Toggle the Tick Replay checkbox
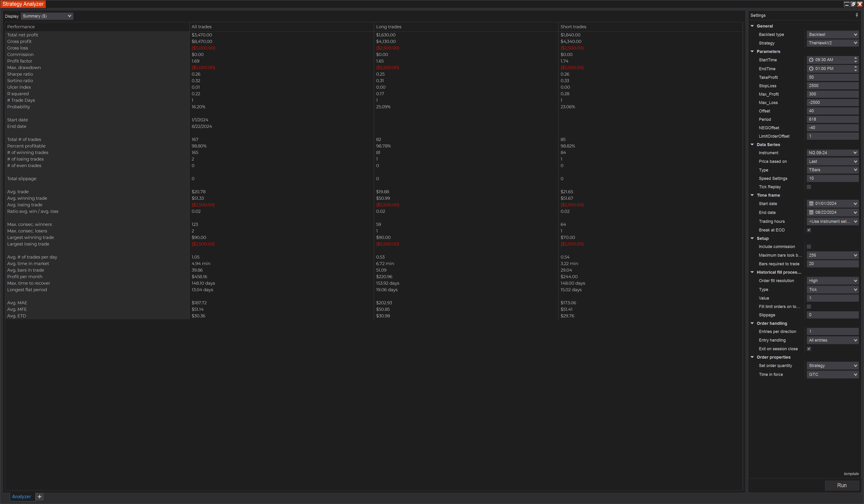The image size is (864, 504). click(809, 187)
